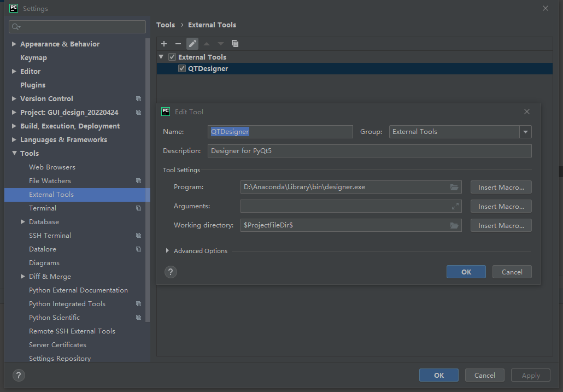Select Server Certificates item
The width and height of the screenshot is (563, 392).
click(57, 344)
